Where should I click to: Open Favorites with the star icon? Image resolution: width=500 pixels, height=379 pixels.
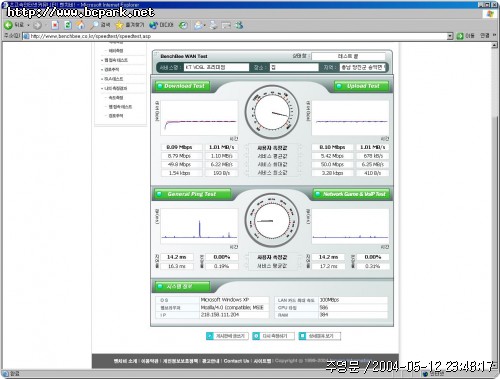tap(119, 25)
